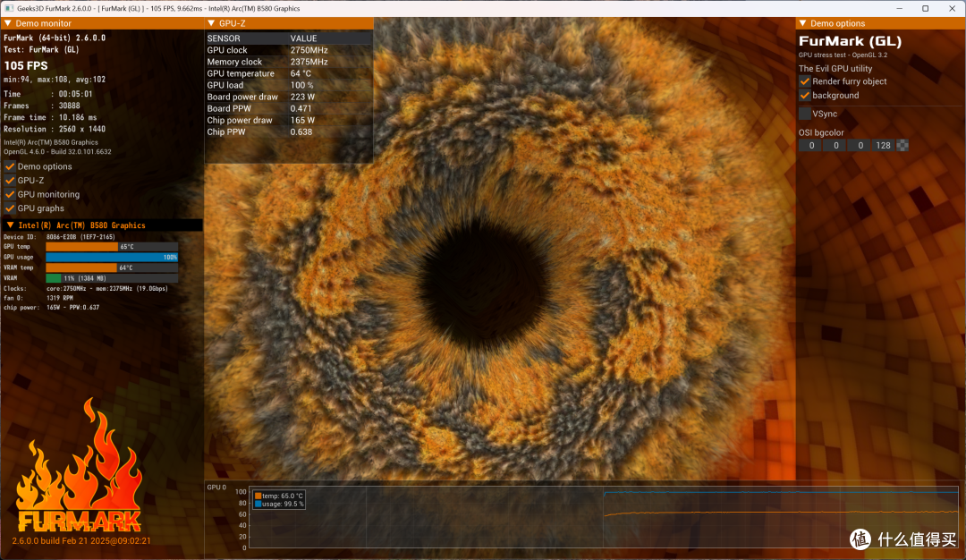Click the FurMark flame logo

tap(80, 466)
